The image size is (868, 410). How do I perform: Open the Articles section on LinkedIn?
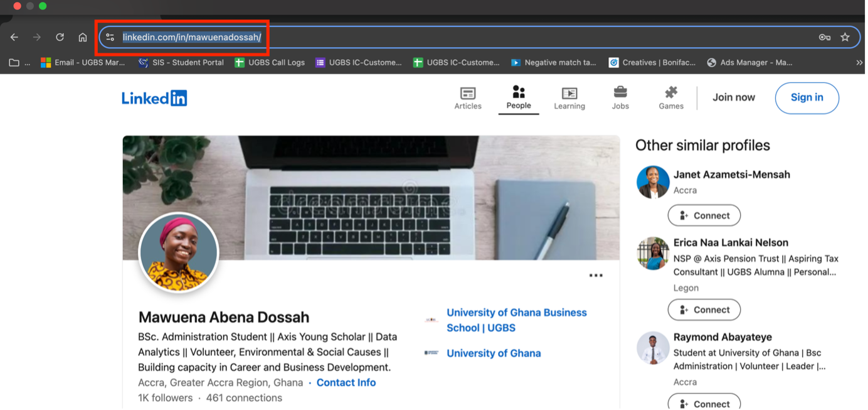pyautogui.click(x=468, y=98)
